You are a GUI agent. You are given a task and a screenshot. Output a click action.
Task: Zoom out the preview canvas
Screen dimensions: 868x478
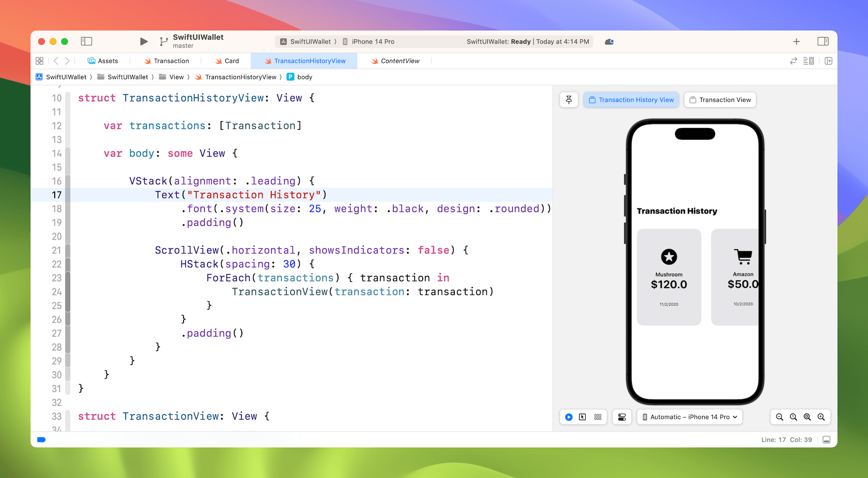[779, 417]
